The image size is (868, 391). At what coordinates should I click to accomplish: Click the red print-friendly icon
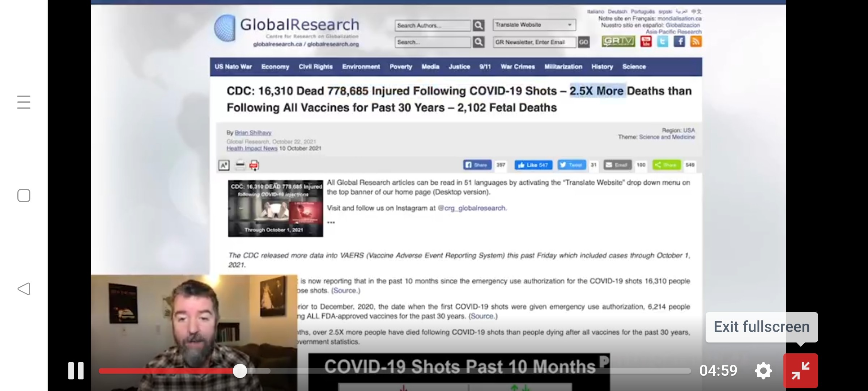pos(254,165)
